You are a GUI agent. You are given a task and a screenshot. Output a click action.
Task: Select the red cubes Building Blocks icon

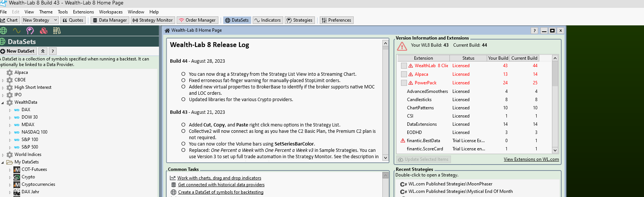44,31
